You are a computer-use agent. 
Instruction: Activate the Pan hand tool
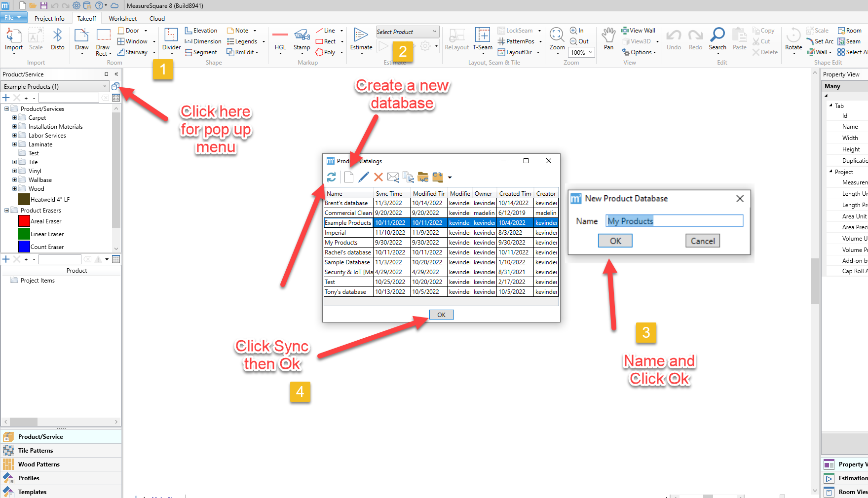click(x=609, y=39)
